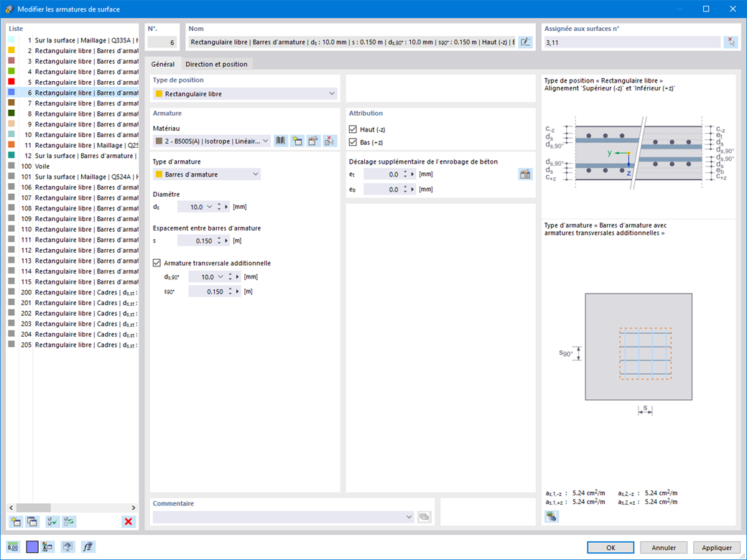Open concrete cover offset settings icon

(x=525, y=174)
